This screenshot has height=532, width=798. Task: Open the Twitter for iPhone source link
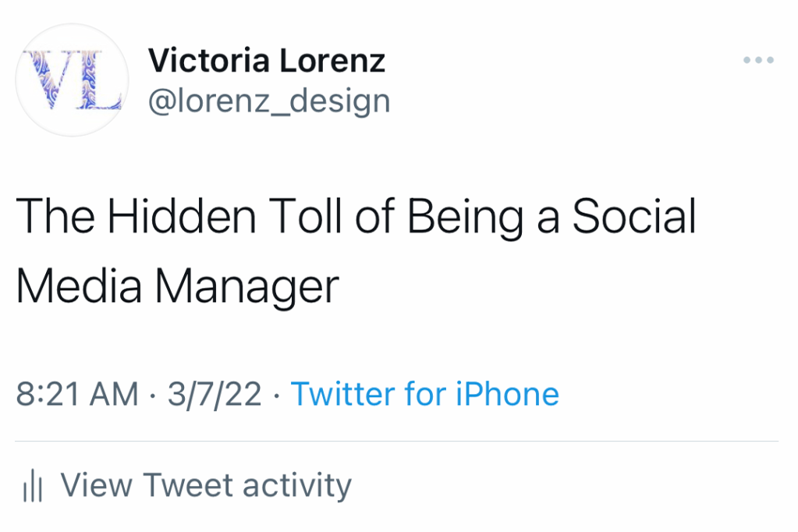point(425,394)
